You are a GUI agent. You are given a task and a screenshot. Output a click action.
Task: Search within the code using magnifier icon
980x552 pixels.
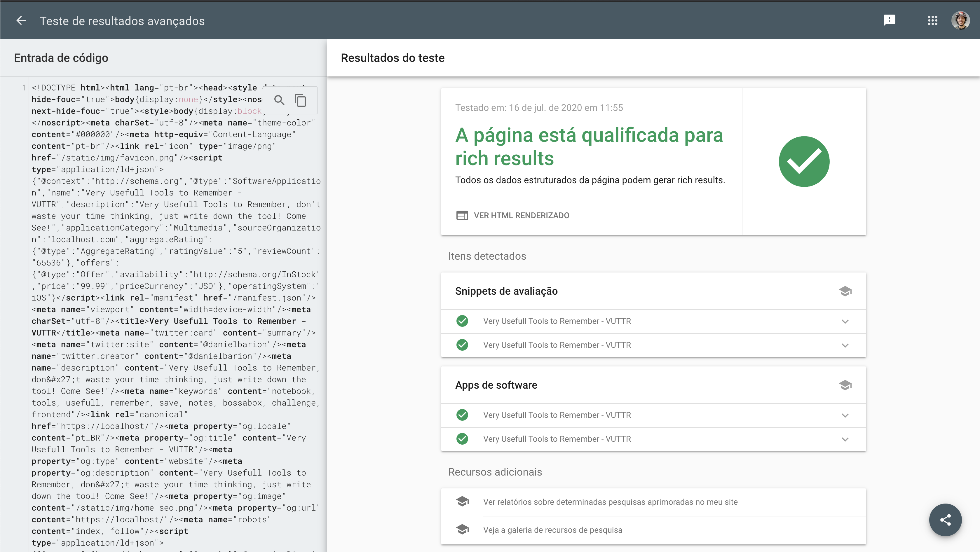click(x=279, y=100)
